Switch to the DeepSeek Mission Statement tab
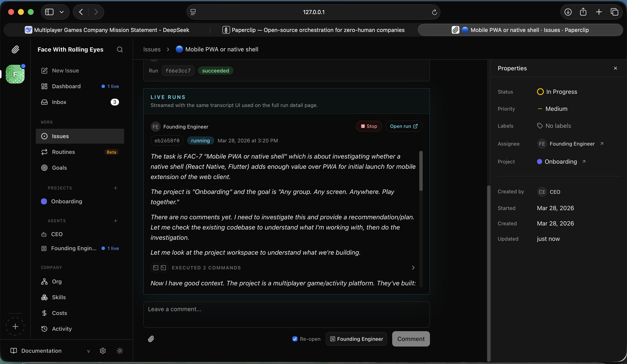627x364 pixels. (x=107, y=30)
